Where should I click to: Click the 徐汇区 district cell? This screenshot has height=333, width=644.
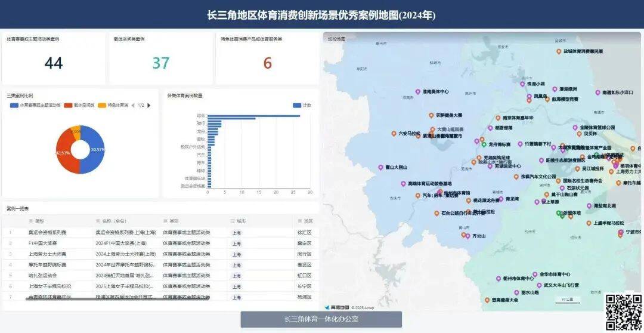pyautogui.click(x=304, y=233)
